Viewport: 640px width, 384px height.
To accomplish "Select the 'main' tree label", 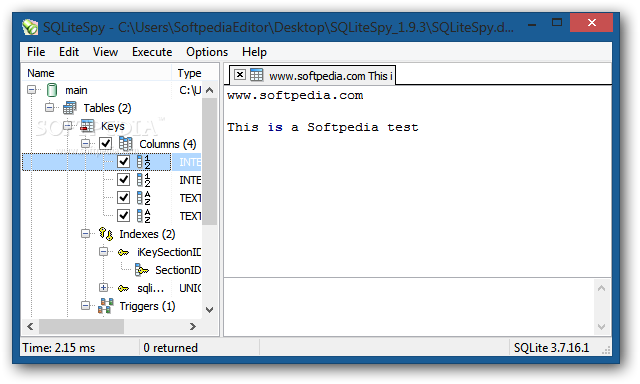I will [76, 90].
